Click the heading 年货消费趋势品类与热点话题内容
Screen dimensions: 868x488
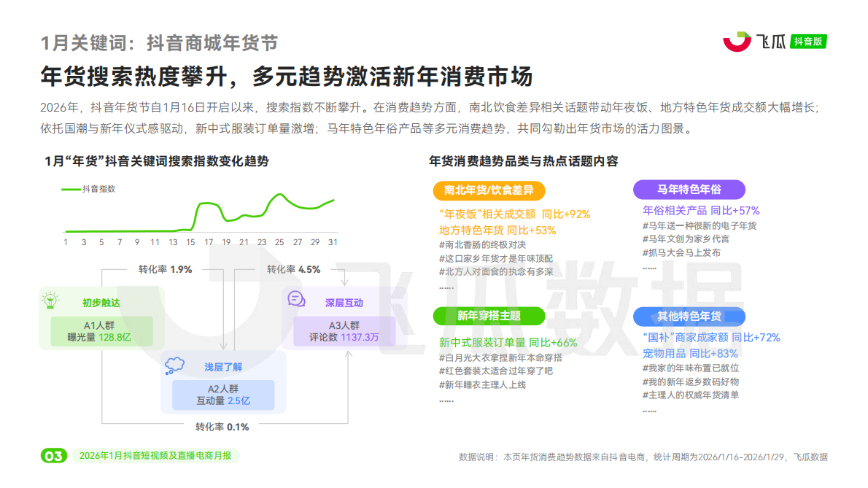tap(523, 161)
